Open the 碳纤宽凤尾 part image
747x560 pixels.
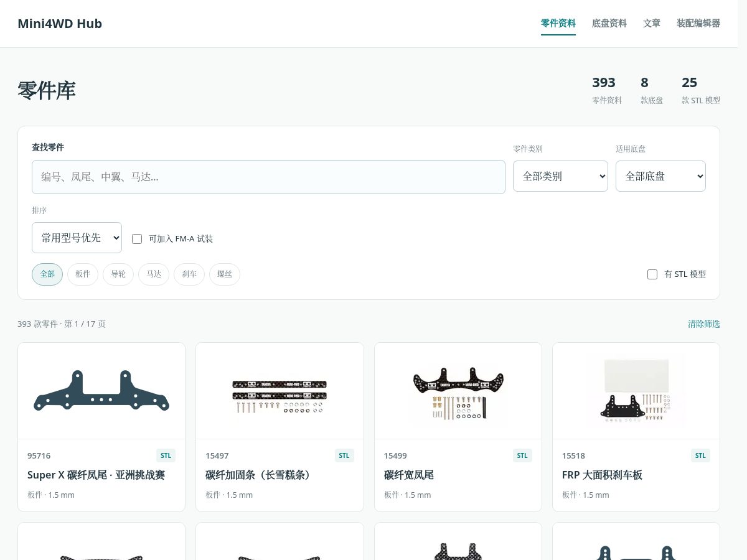point(458,391)
